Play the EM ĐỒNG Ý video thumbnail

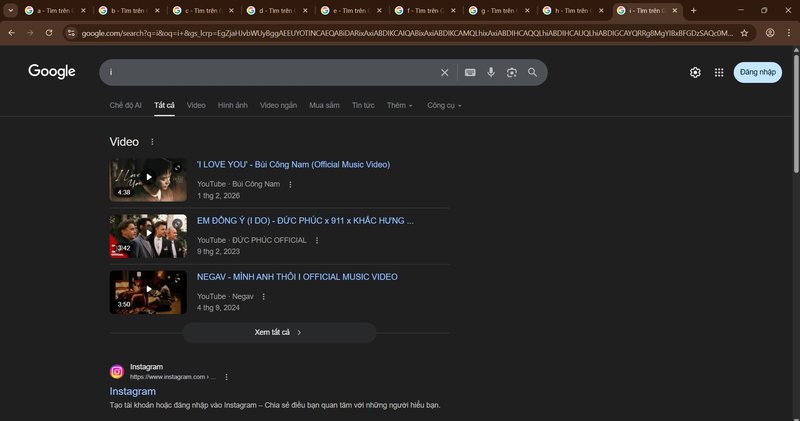coord(148,235)
